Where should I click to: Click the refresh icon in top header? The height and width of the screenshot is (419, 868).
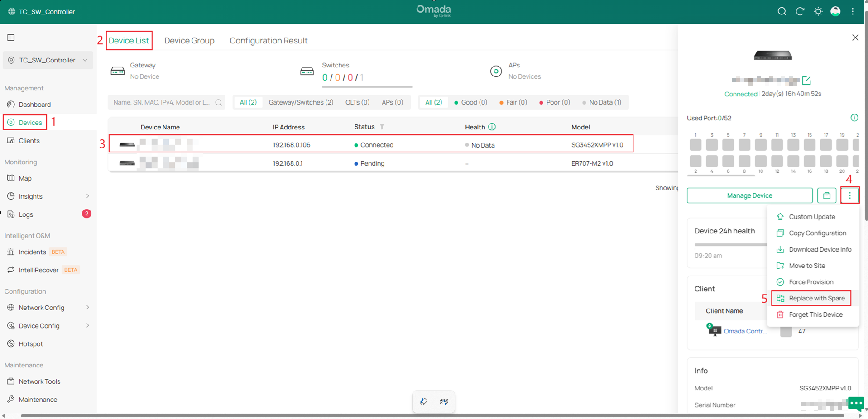pyautogui.click(x=800, y=12)
